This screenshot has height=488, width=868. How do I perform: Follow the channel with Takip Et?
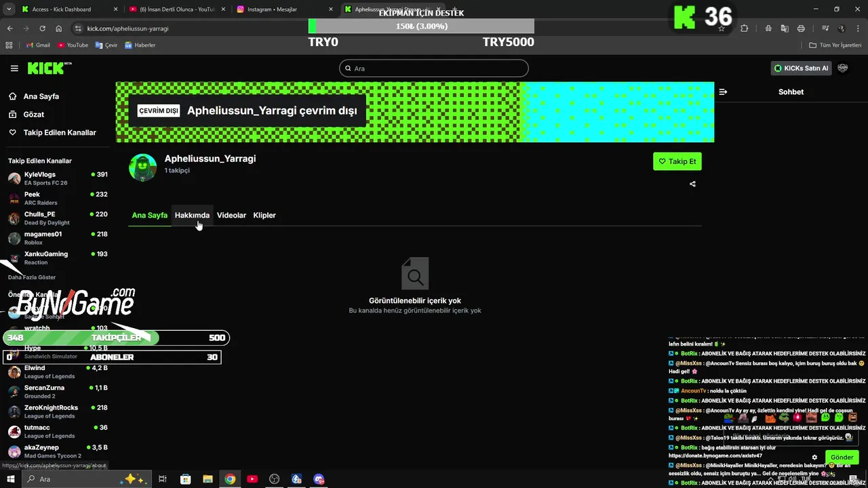(x=677, y=161)
